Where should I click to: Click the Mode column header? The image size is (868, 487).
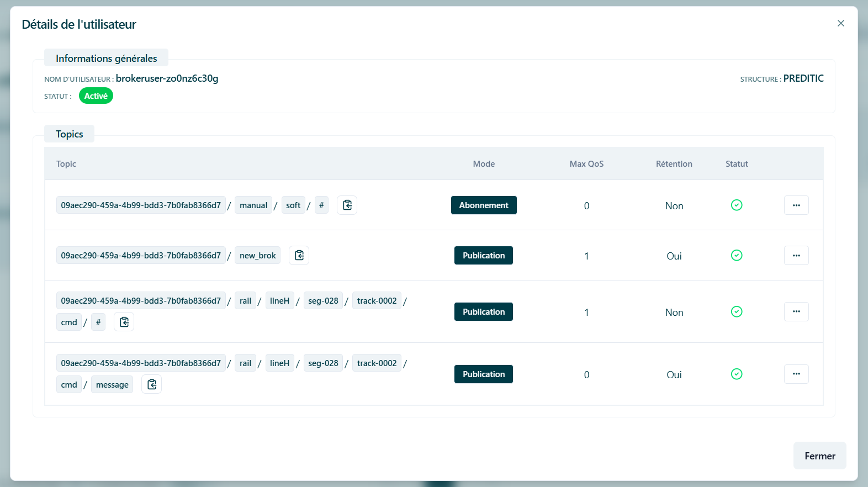tap(484, 164)
